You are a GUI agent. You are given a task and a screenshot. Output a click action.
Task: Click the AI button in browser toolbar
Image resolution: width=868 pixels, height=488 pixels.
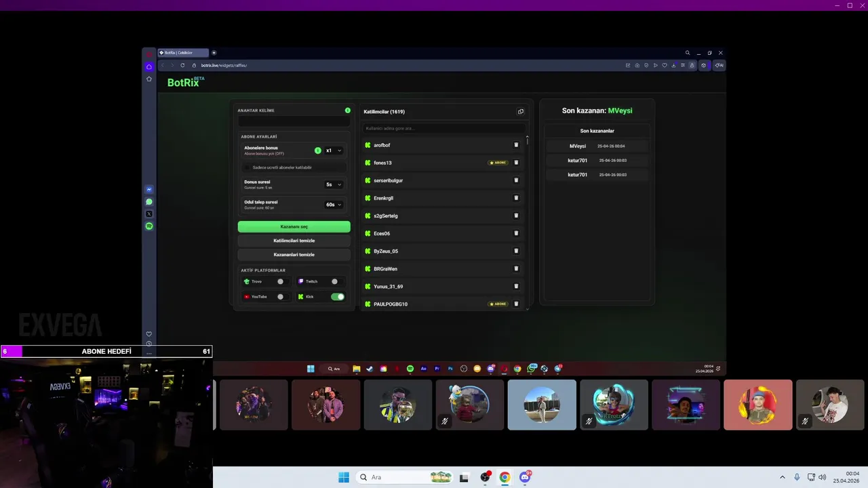(x=719, y=65)
